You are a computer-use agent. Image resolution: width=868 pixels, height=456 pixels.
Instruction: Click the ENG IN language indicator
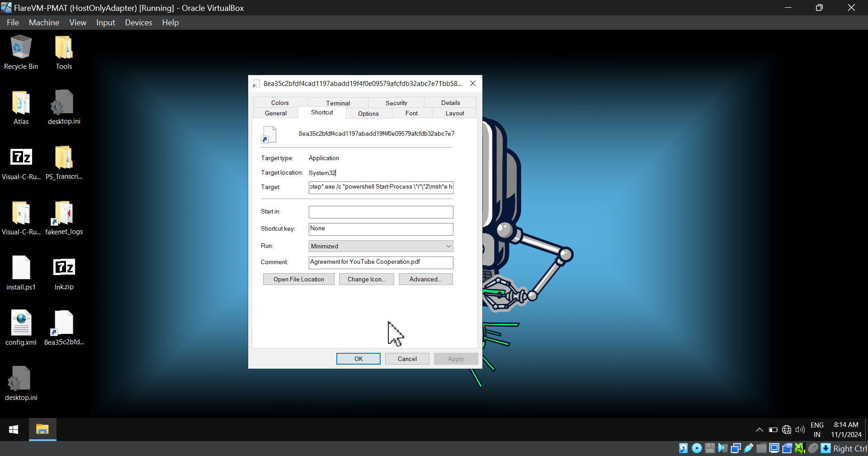coord(817,430)
